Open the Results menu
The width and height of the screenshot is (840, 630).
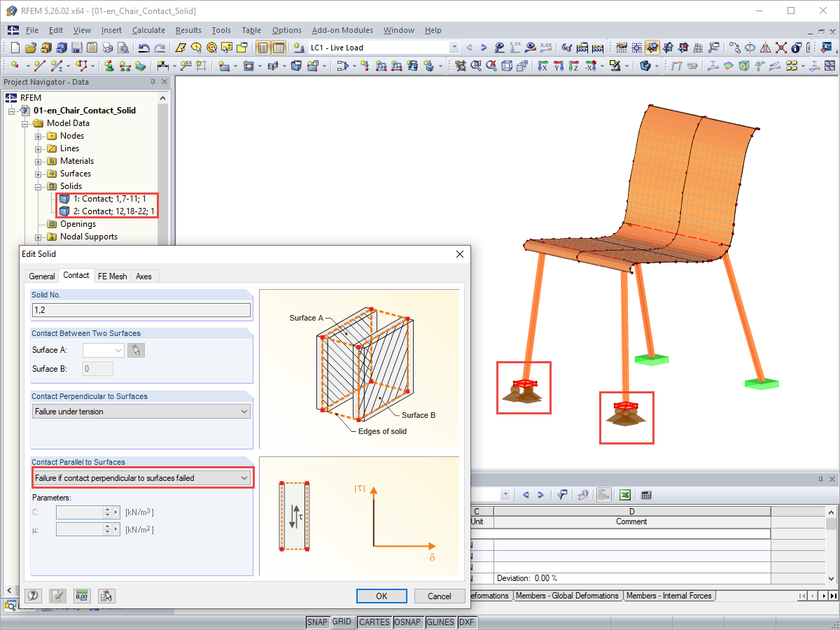(188, 30)
